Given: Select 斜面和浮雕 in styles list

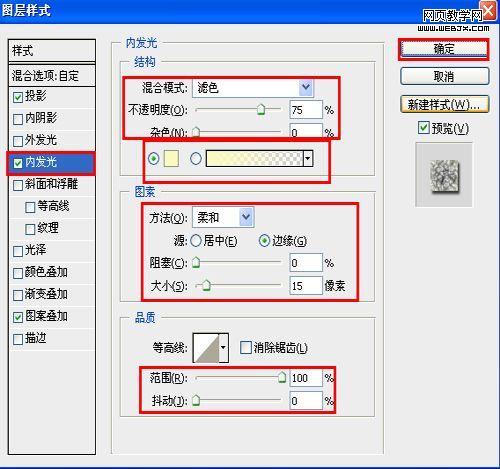Looking at the screenshot, I should [52, 184].
